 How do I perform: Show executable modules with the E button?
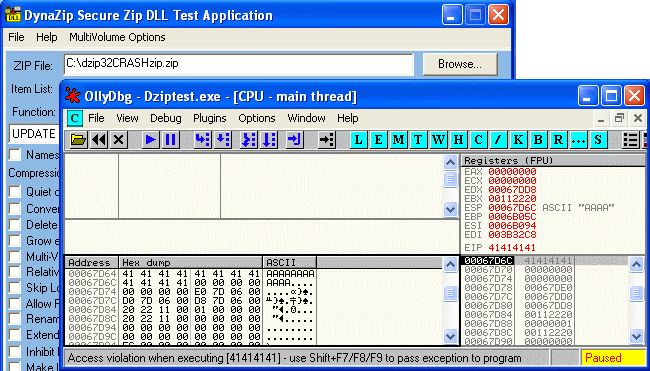[378, 140]
